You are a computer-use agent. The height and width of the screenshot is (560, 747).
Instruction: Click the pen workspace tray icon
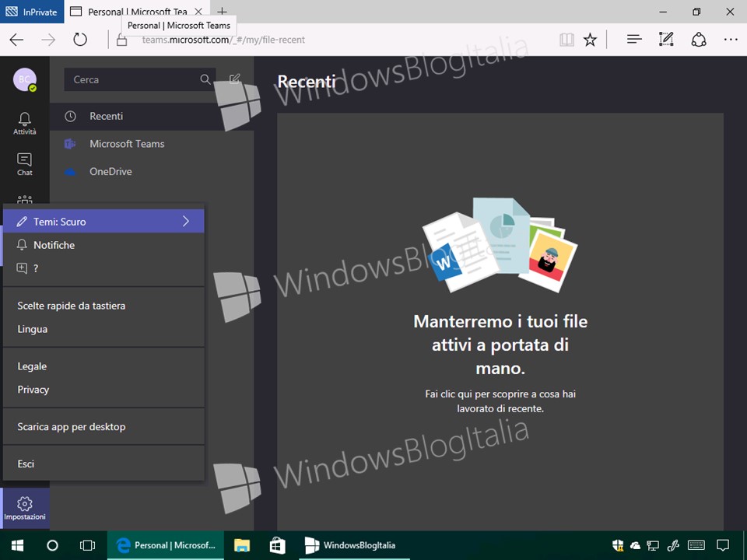(673, 545)
